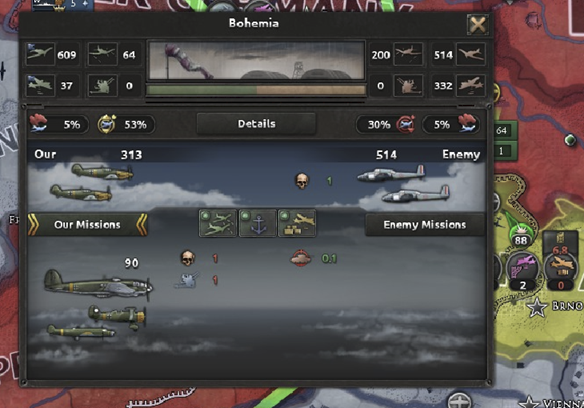The width and height of the screenshot is (584, 408).
Task: Click our 53% air superiority indicator
Action: click(126, 124)
